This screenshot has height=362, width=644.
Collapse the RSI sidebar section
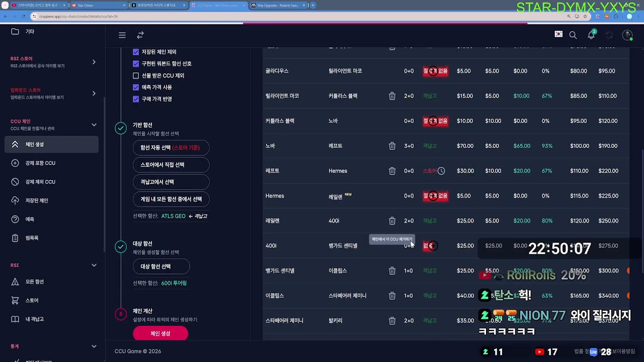click(94, 265)
